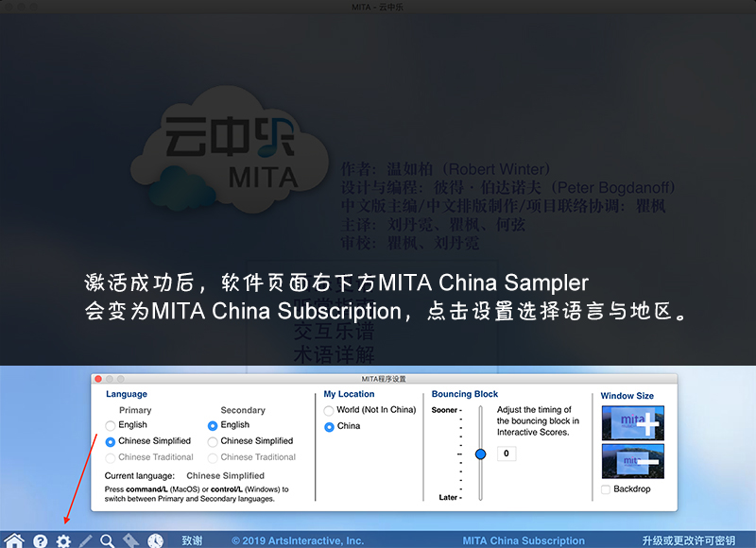This screenshot has height=548, width=756.
Task: Close the MITA程序设置 settings window
Action: (98, 379)
